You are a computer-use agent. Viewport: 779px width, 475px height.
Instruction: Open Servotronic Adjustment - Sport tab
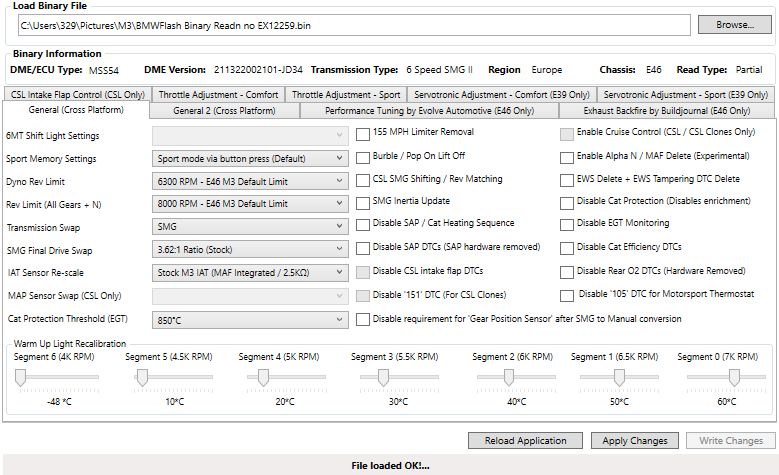tap(686, 94)
